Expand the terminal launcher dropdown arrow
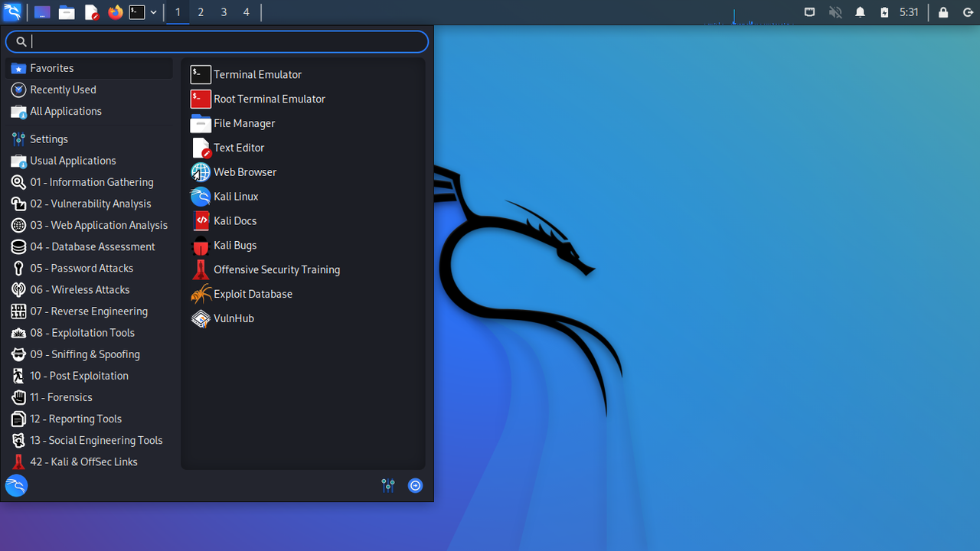Viewport: 980px width, 551px height. coord(153,12)
